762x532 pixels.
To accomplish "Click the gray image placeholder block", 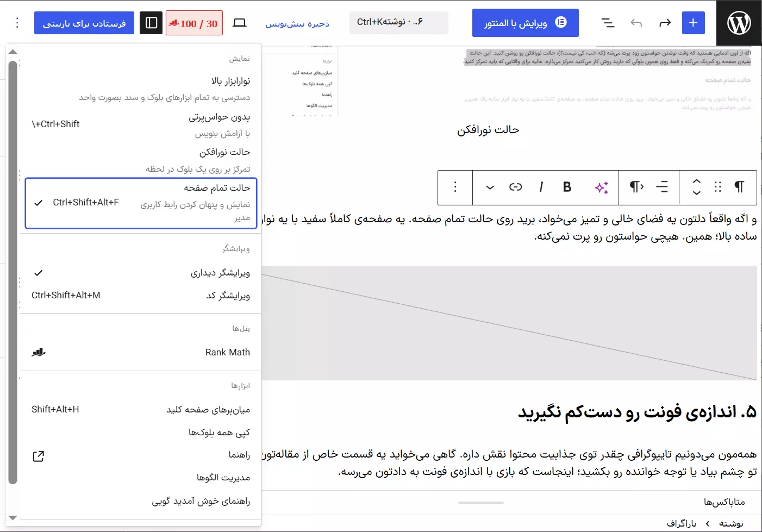I will coord(509,323).
